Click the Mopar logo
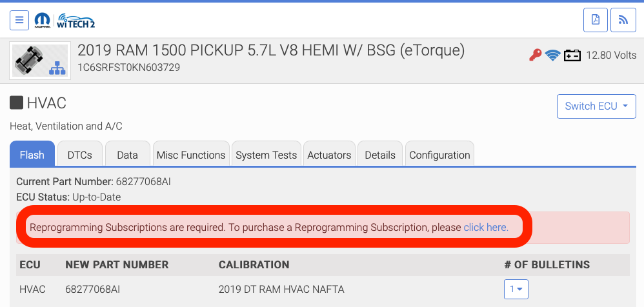The width and height of the screenshot is (644, 307). [x=43, y=19]
